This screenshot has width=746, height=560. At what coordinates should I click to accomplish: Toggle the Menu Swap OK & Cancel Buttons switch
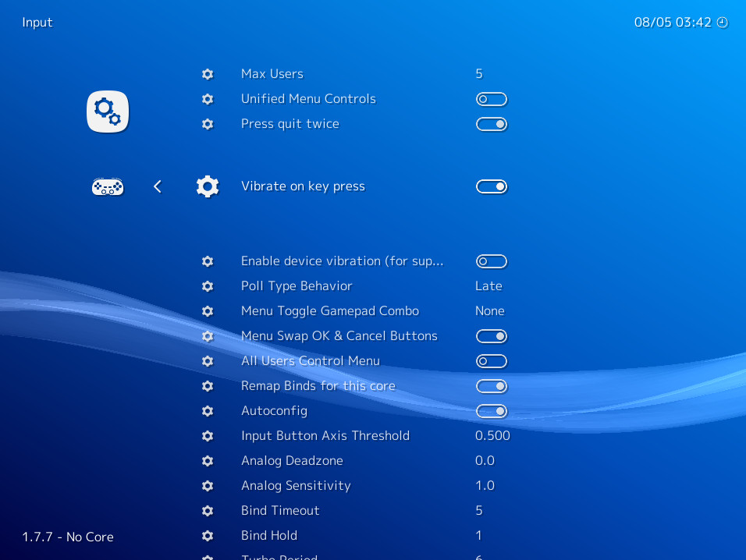point(492,336)
